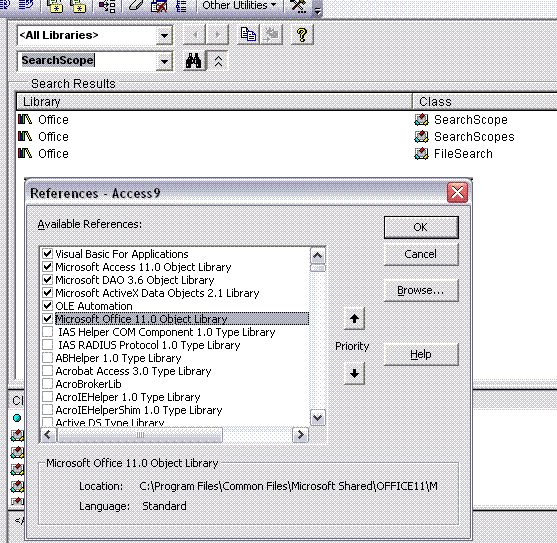The image size is (557, 543).
Task: Select the SearchScope class result
Action: [471, 120]
